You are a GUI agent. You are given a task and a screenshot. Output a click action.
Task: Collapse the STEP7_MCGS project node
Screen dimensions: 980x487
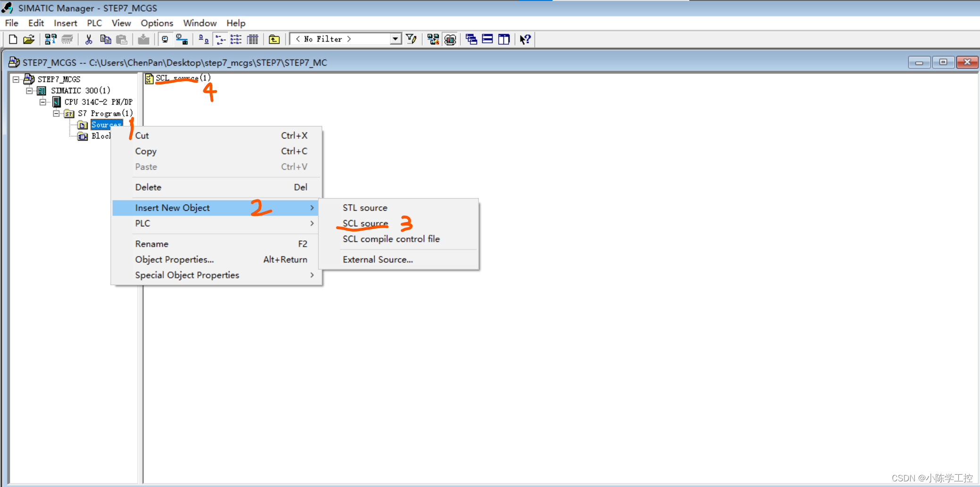[16, 79]
